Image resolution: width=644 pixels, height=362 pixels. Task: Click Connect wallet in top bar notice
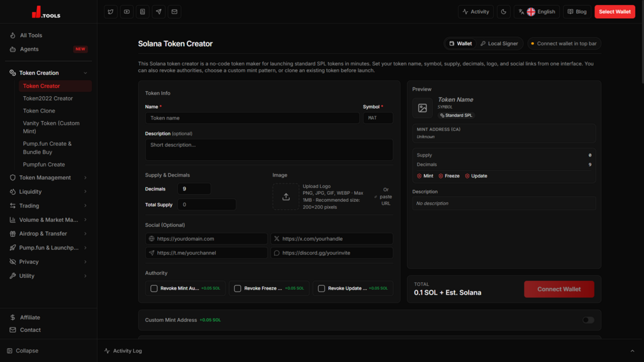pos(564,43)
